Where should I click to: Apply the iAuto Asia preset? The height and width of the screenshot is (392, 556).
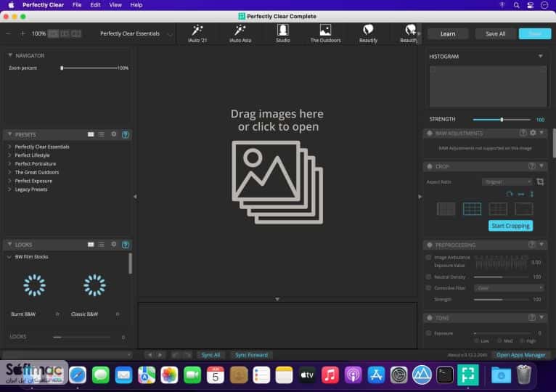click(240, 33)
